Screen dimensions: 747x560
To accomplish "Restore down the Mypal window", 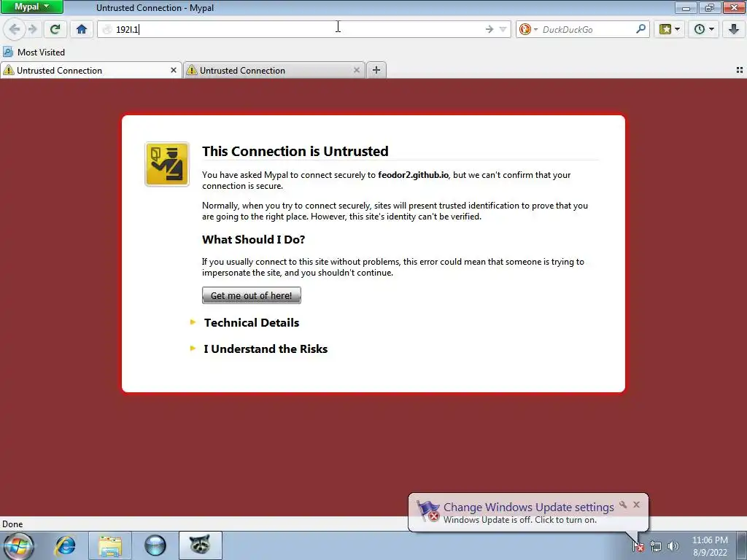I will (710, 7).
